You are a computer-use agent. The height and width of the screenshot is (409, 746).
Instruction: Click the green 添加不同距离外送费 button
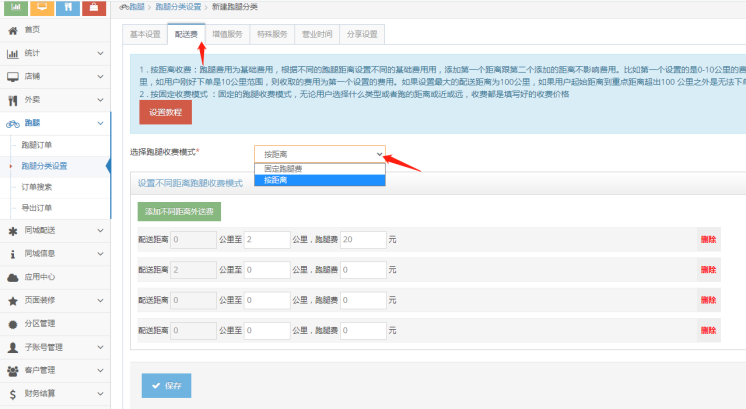coord(179,212)
